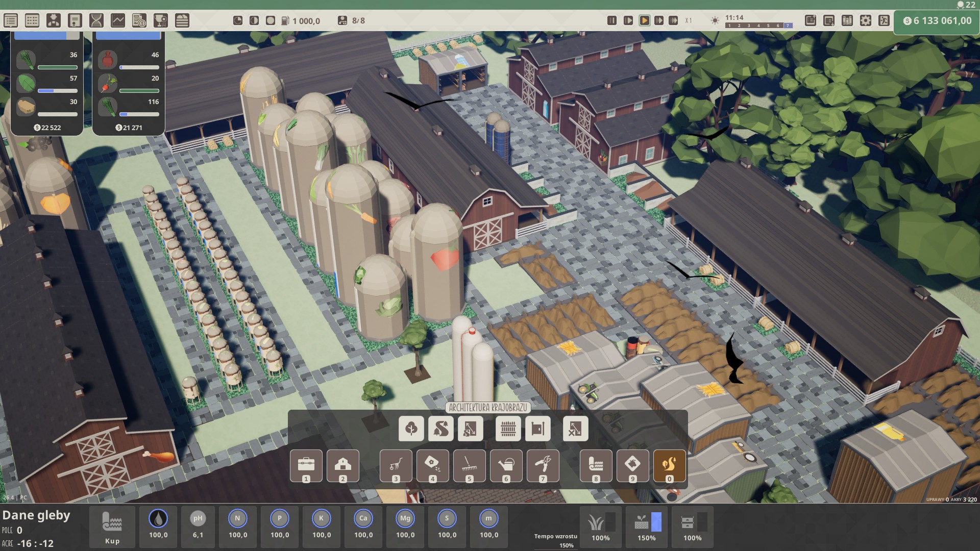The width and height of the screenshot is (980, 551).
Task: Choose the rake tool in hotbar
Action: (x=469, y=465)
